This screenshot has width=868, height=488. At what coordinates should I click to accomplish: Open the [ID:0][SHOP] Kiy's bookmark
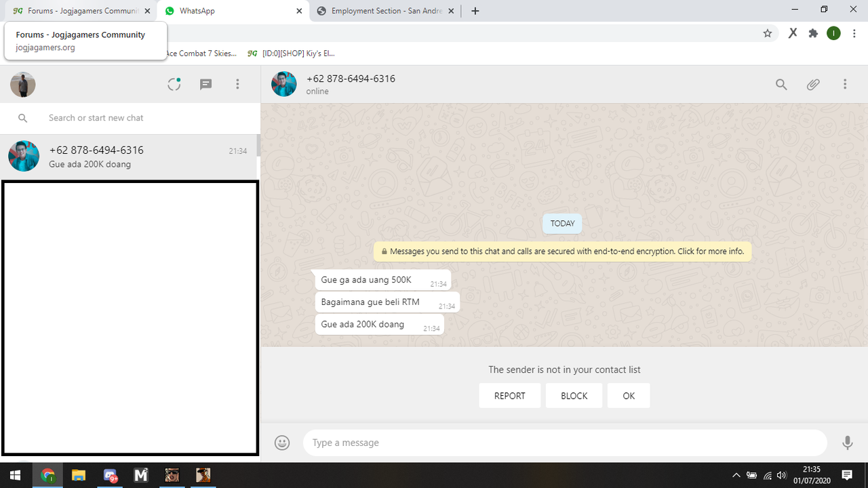[x=292, y=53]
